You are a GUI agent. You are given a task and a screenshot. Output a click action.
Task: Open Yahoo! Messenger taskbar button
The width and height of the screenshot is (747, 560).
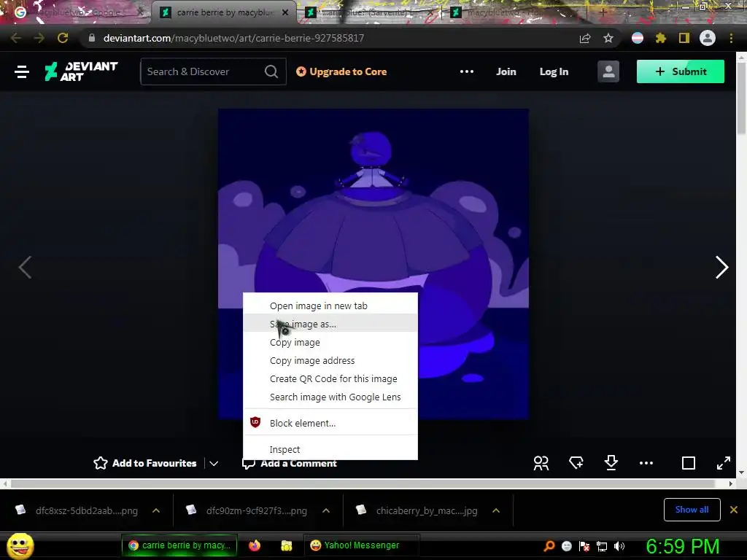click(360, 545)
